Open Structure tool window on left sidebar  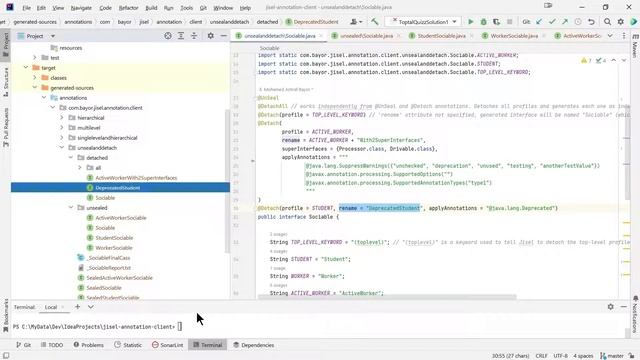coord(6,82)
